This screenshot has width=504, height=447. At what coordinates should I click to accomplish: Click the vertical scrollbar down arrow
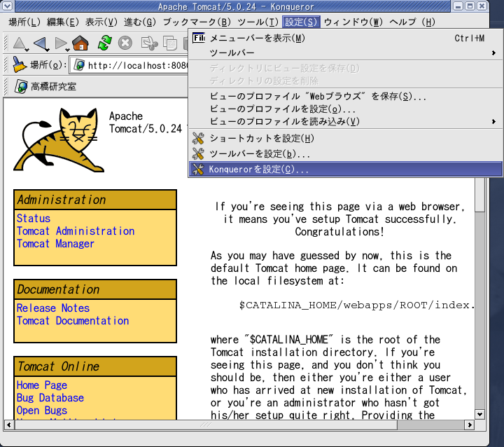[480, 415]
